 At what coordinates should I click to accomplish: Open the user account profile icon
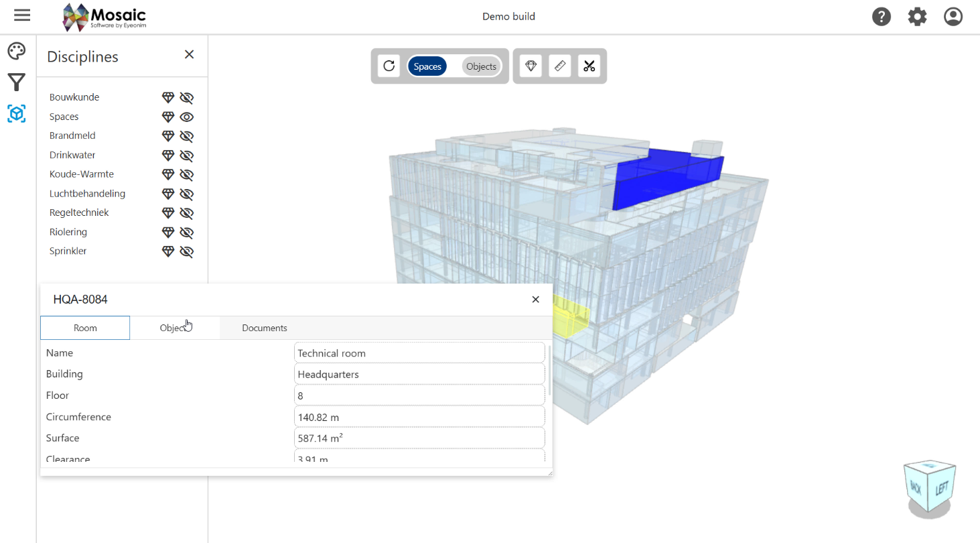953,17
